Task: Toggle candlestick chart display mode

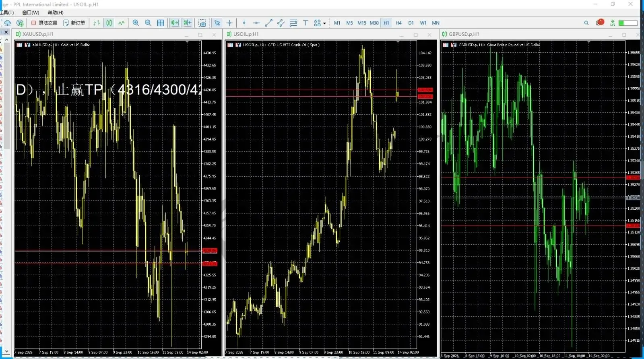Action: [x=109, y=23]
